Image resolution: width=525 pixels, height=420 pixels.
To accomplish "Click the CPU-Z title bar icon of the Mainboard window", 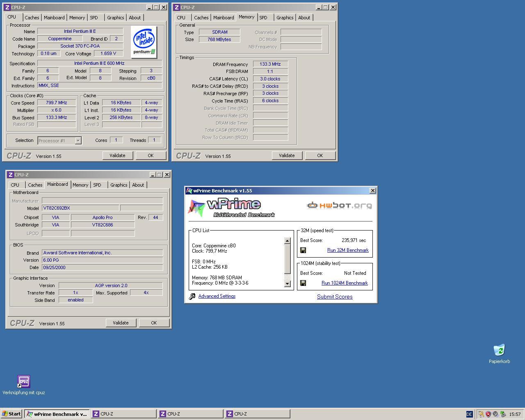I will (11, 175).
